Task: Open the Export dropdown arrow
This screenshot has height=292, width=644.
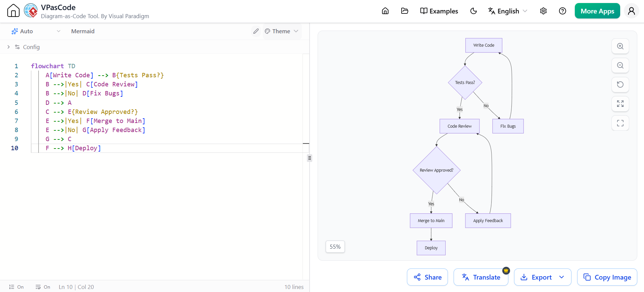Action: [x=561, y=277]
